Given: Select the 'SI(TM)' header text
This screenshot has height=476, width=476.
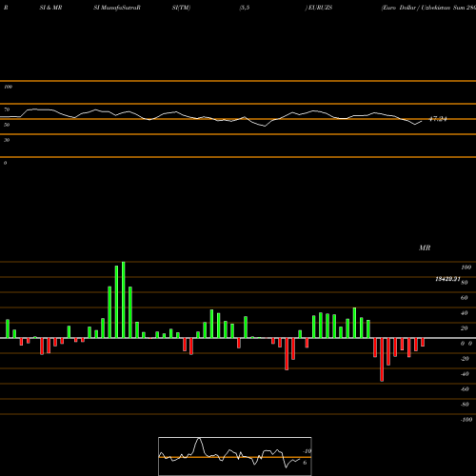Looking at the screenshot, I should pos(181,8).
